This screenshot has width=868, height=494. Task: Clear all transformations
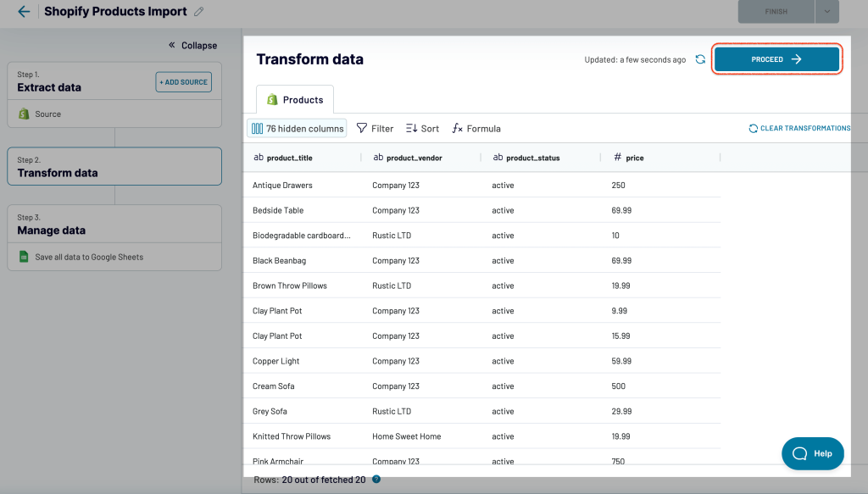click(x=799, y=128)
